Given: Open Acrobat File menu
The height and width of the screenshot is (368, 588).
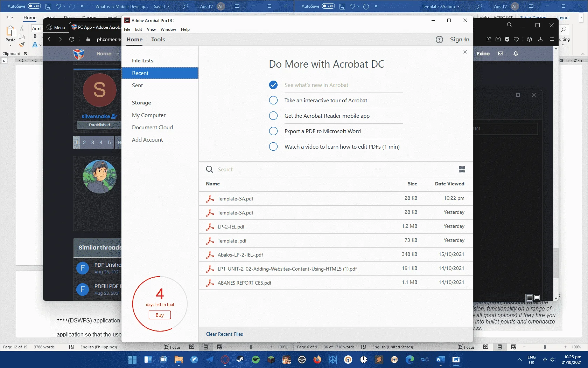Looking at the screenshot, I should tap(127, 29).
